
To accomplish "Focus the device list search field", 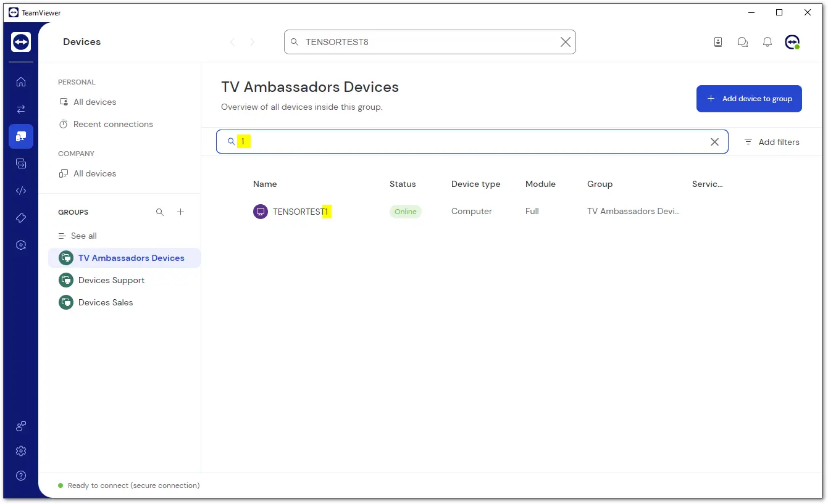I will point(472,142).
